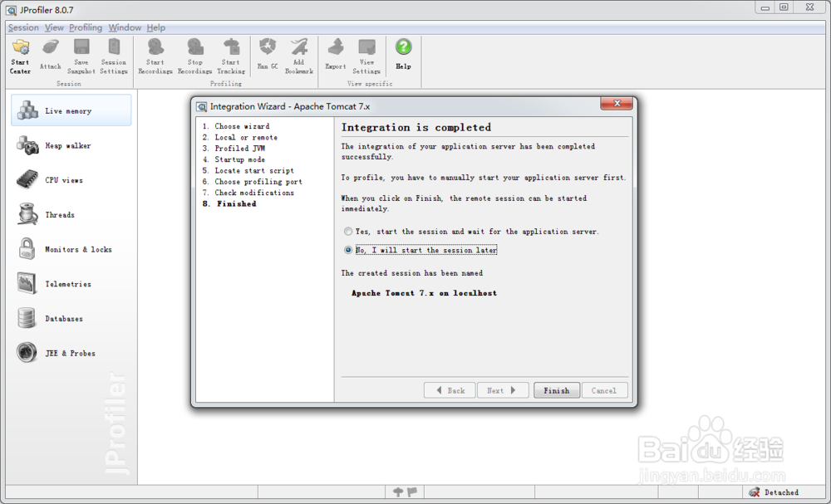Select 'Yes, start the session' radio option
This screenshot has height=504, width=831.
tap(347, 232)
